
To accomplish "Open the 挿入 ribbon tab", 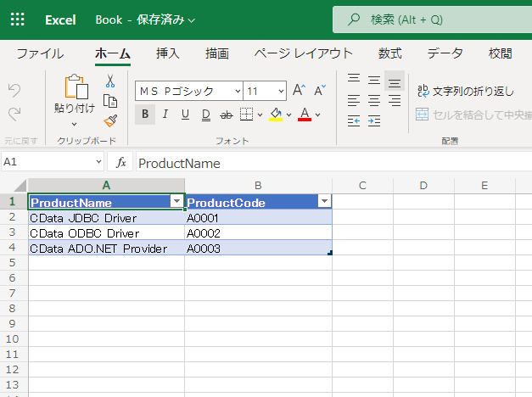I will tap(168, 53).
